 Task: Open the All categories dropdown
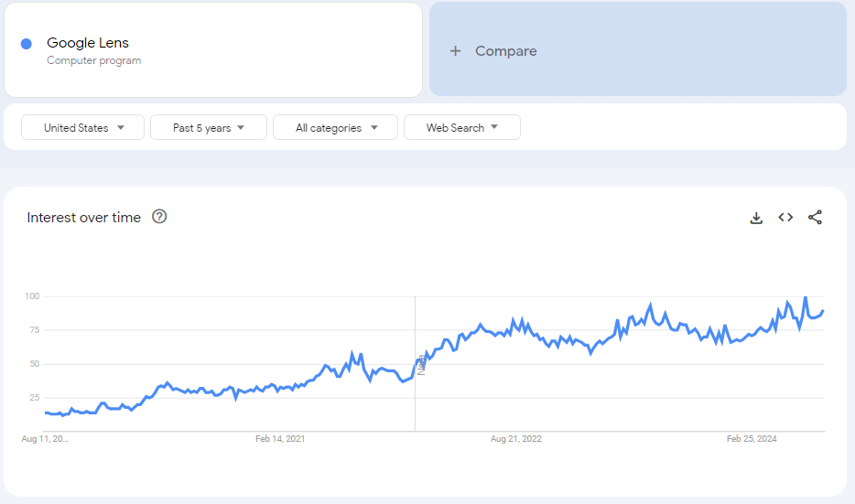(335, 127)
